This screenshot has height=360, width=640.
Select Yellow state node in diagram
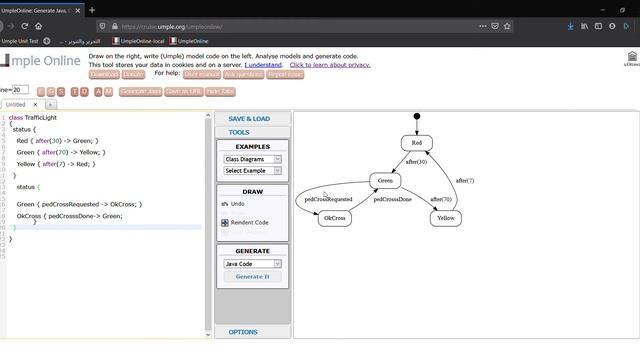click(446, 218)
